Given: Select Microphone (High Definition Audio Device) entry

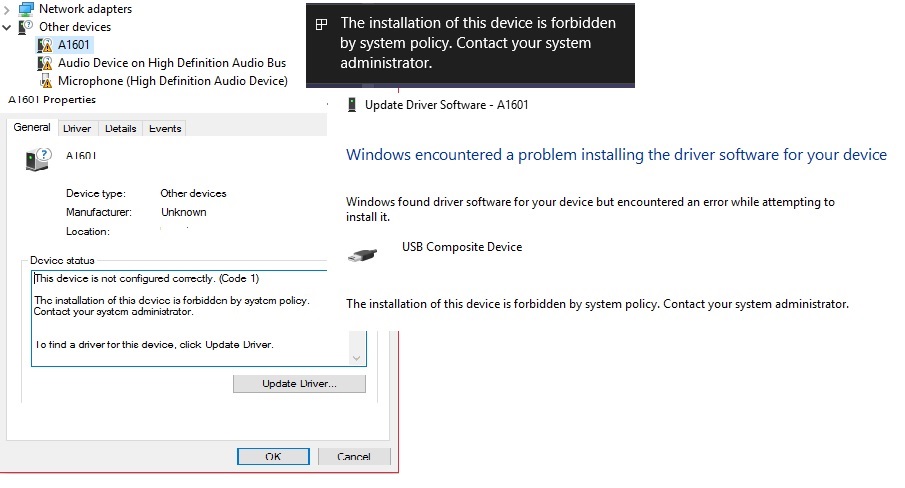Looking at the screenshot, I should tap(172, 81).
